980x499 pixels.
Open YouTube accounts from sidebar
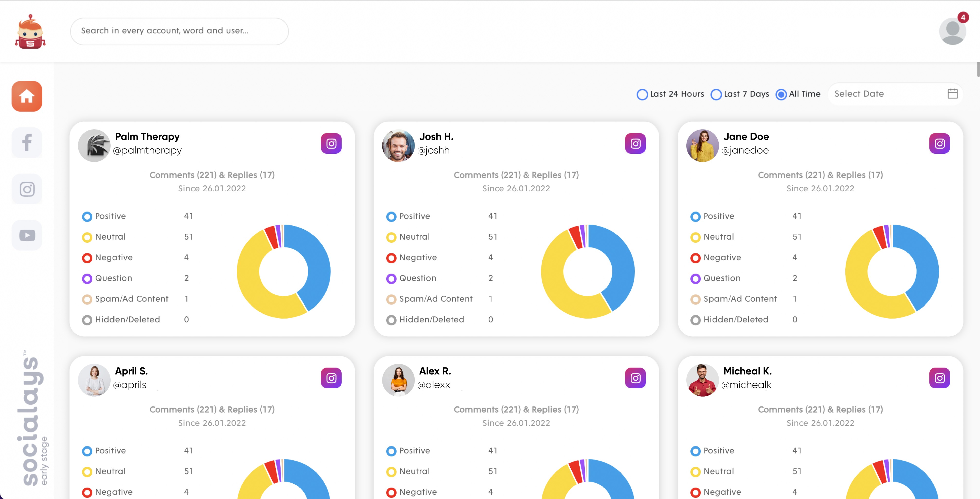27,235
